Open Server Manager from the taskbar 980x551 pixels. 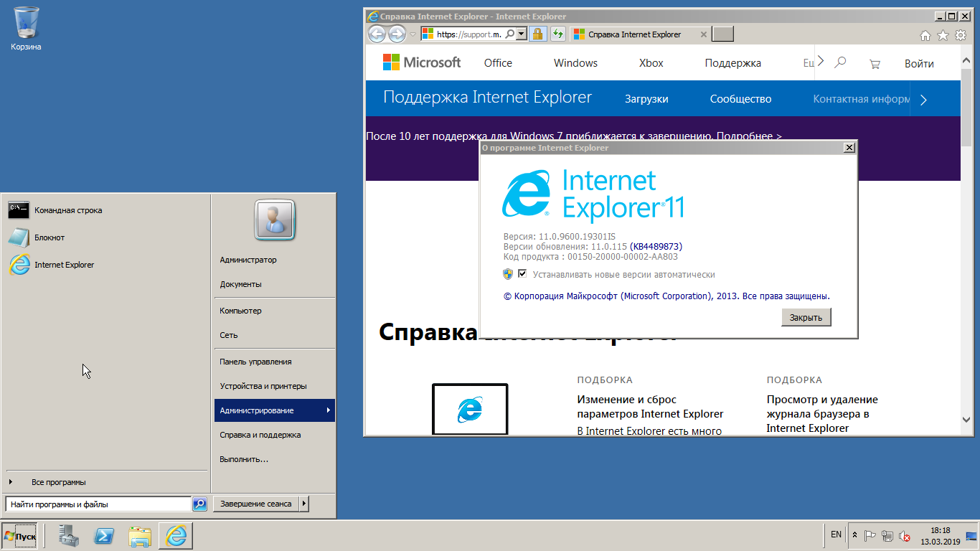[70, 536]
